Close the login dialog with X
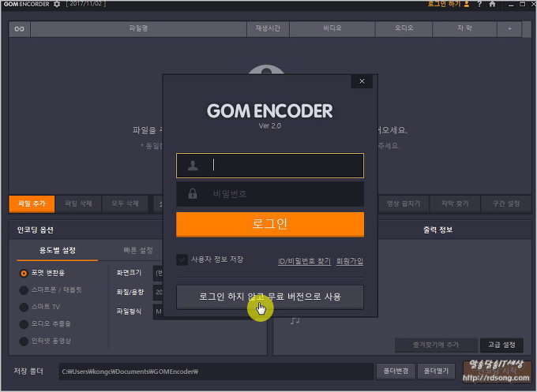Image resolution: width=537 pixels, height=392 pixels. pyautogui.click(x=362, y=81)
